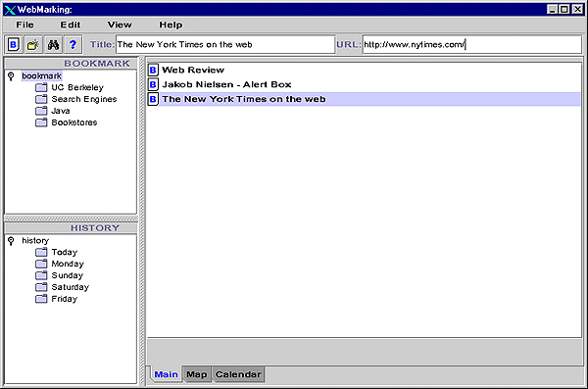This screenshot has width=588, height=389.
Task: Collapse the history tree root node
Action: click(11, 241)
